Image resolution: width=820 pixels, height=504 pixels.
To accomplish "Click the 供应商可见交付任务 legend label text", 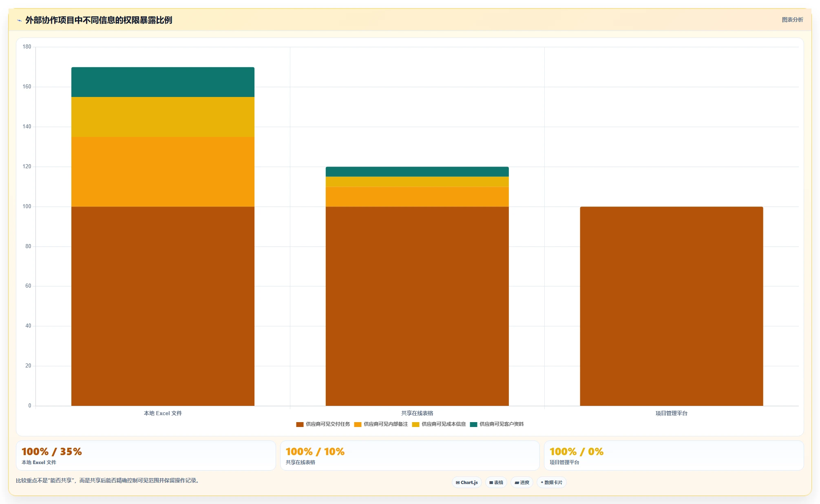I will tap(328, 424).
